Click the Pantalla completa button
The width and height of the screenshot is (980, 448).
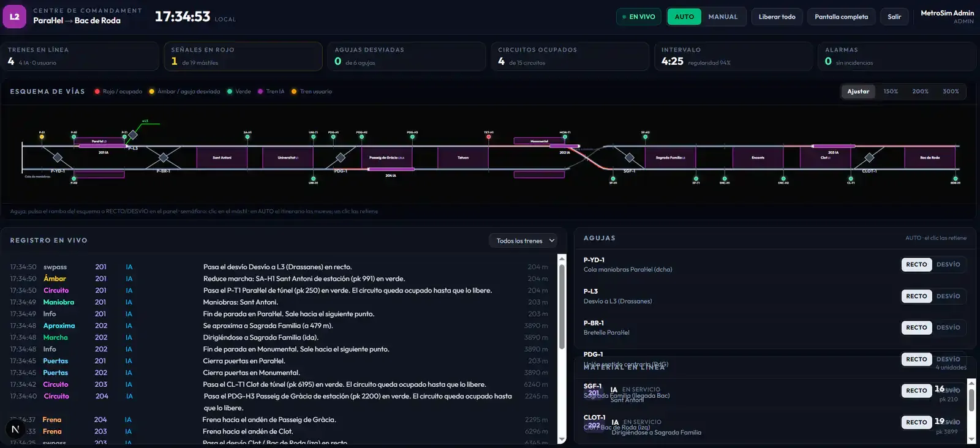(841, 17)
